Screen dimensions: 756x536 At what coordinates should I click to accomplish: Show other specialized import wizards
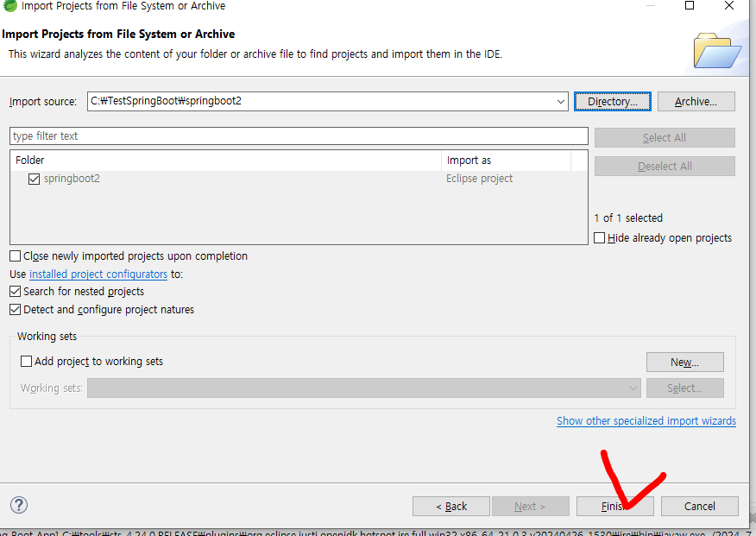click(x=646, y=421)
